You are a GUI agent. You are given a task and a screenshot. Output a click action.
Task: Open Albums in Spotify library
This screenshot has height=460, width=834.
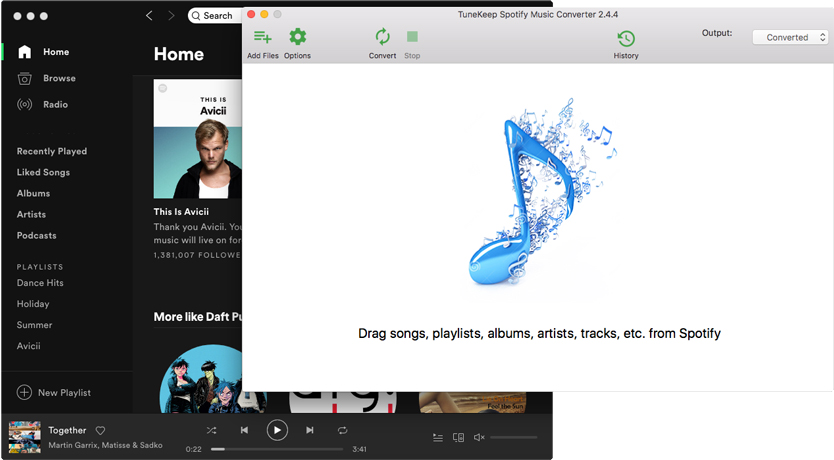(33, 194)
